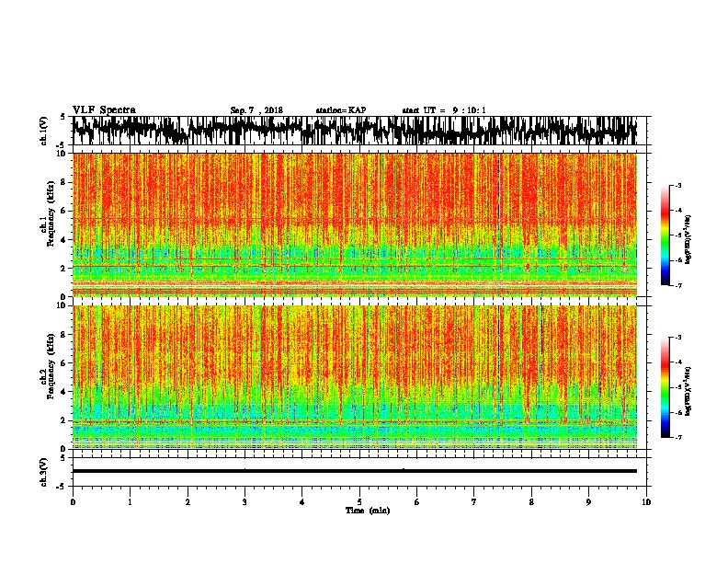Click the "-3" tick on ch.2 colorbar
This screenshot has height=563, width=728.
[677, 338]
